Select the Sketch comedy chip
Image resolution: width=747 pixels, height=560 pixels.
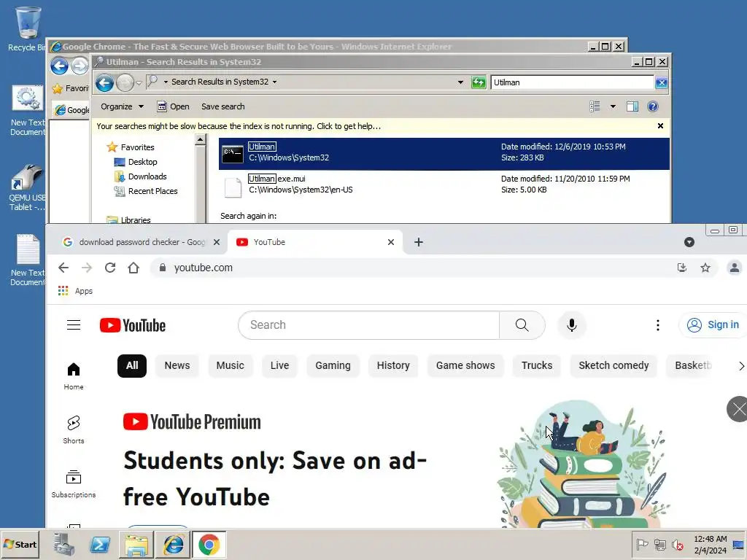point(614,366)
